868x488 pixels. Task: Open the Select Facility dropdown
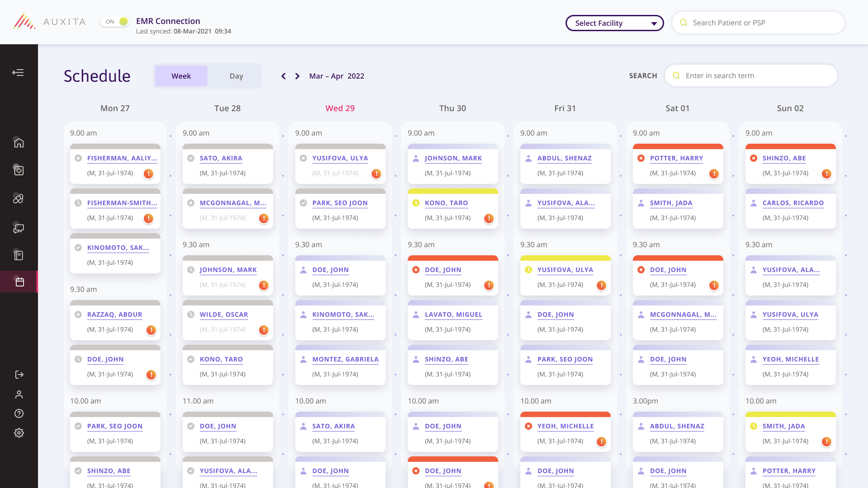pyautogui.click(x=614, y=23)
